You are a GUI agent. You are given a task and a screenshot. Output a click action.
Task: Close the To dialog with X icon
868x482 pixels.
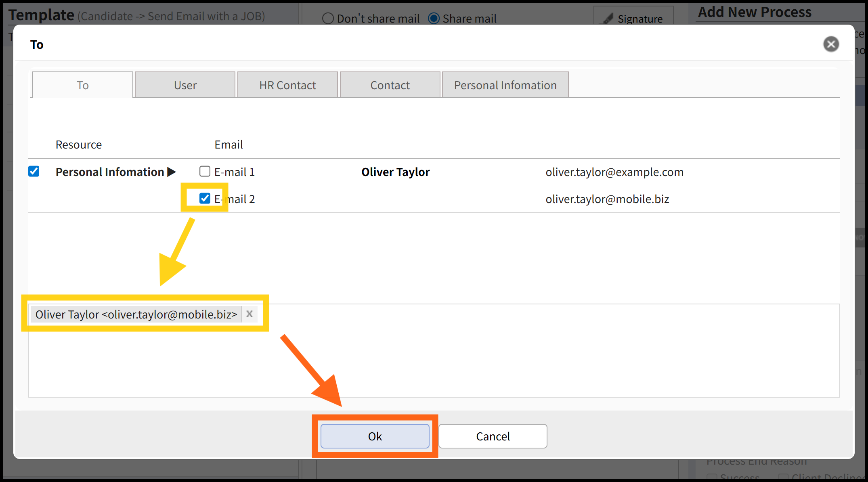[x=831, y=44]
